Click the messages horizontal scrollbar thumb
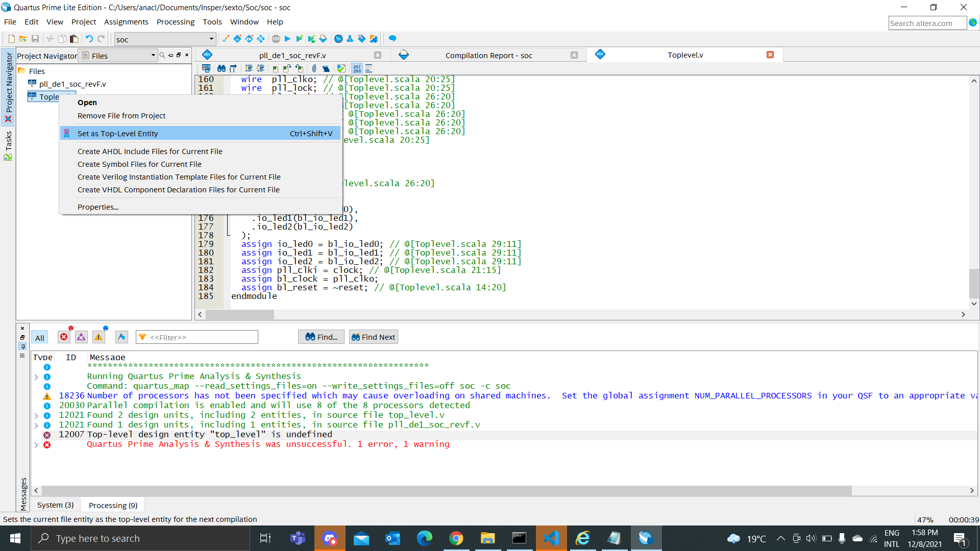This screenshot has height=551, width=980. click(447, 491)
